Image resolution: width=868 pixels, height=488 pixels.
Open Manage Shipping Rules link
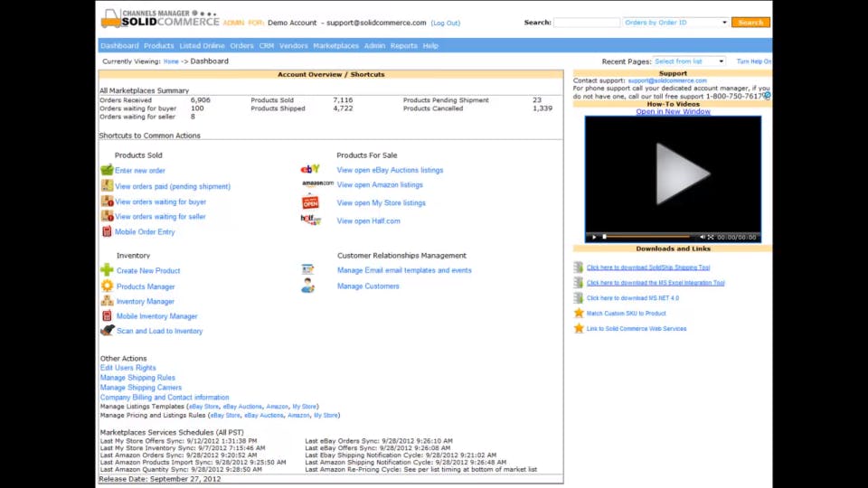(x=137, y=378)
